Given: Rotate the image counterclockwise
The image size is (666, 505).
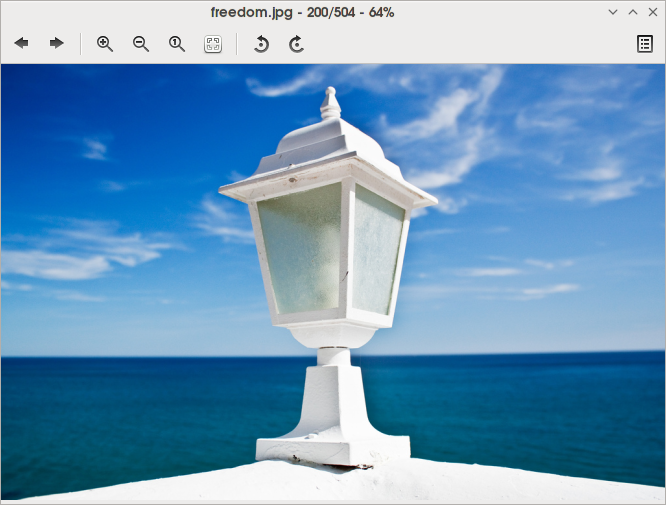Looking at the screenshot, I should click(x=261, y=44).
